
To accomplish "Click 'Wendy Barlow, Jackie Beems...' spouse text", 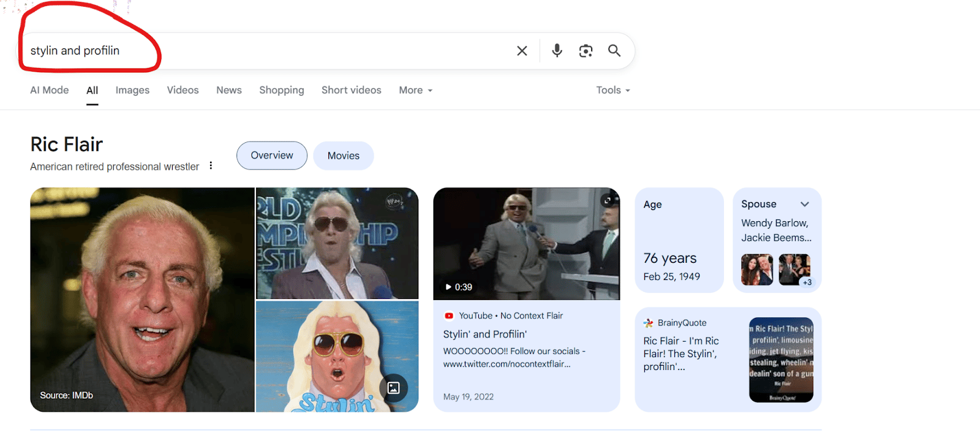I will pos(776,230).
